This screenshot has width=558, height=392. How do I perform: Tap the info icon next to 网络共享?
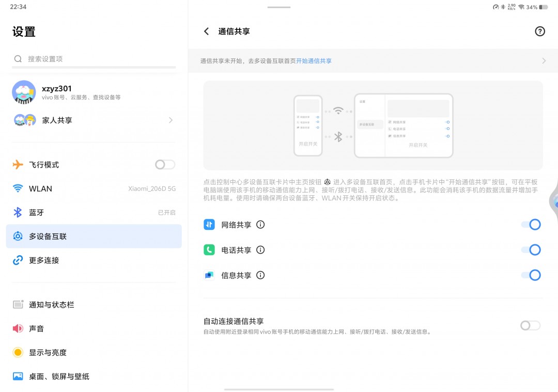tap(260, 225)
